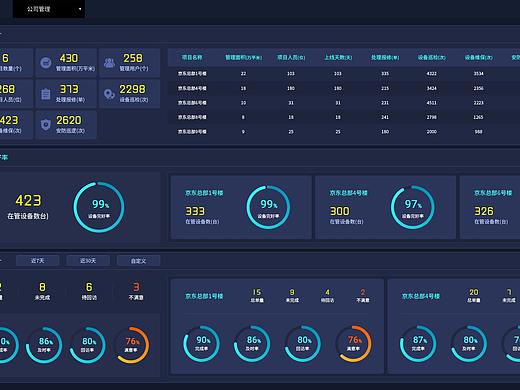
Task: Click the 300 在管设备数 value
Action: click(x=340, y=211)
